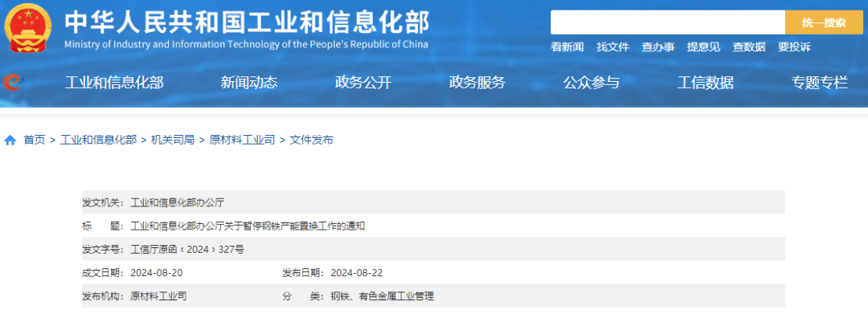This screenshot has height=330, width=868.
Task: Click document number 工信厅原函〔2024〕327号
Action: pos(187,249)
